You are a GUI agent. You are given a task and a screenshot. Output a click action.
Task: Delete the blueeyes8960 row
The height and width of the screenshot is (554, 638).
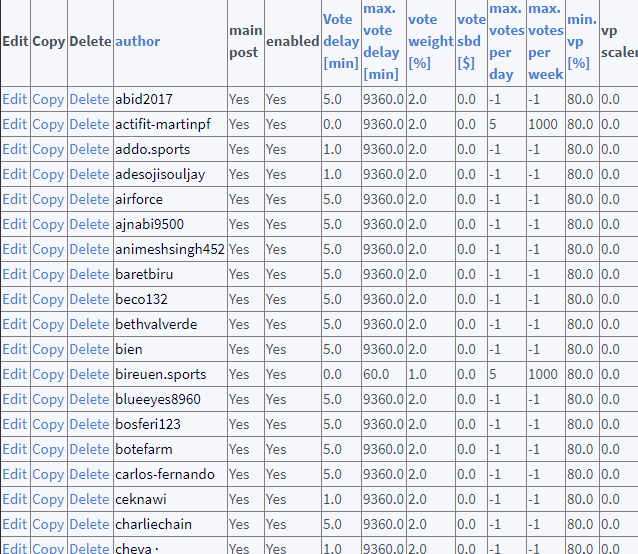90,399
